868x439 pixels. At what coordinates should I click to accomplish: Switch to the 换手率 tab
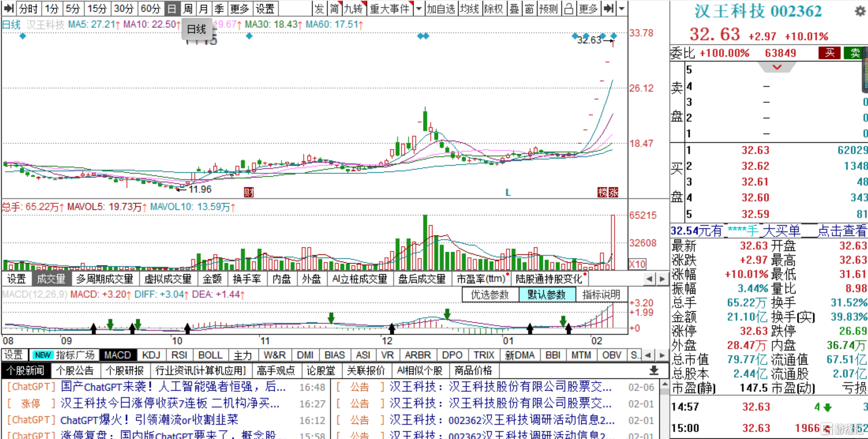pyautogui.click(x=247, y=278)
